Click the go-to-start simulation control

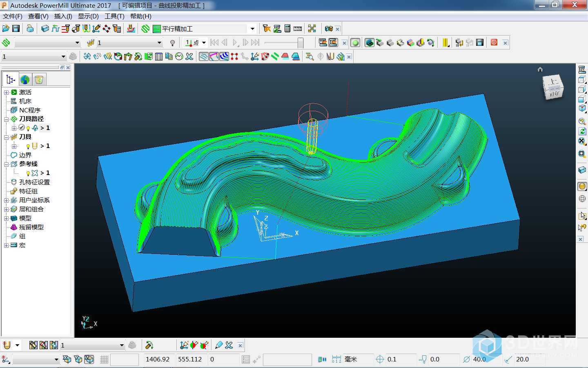coord(214,43)
